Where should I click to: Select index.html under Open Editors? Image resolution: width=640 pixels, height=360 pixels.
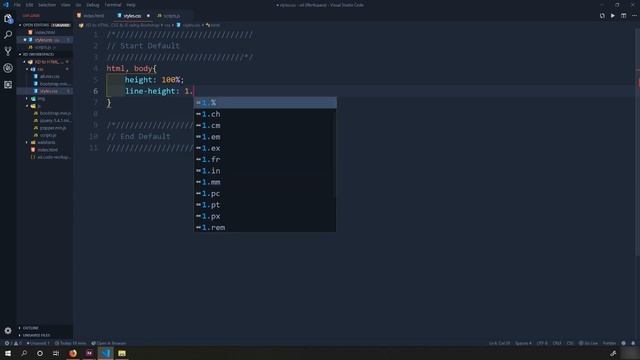pyautogui.click(x=44, y=32)
